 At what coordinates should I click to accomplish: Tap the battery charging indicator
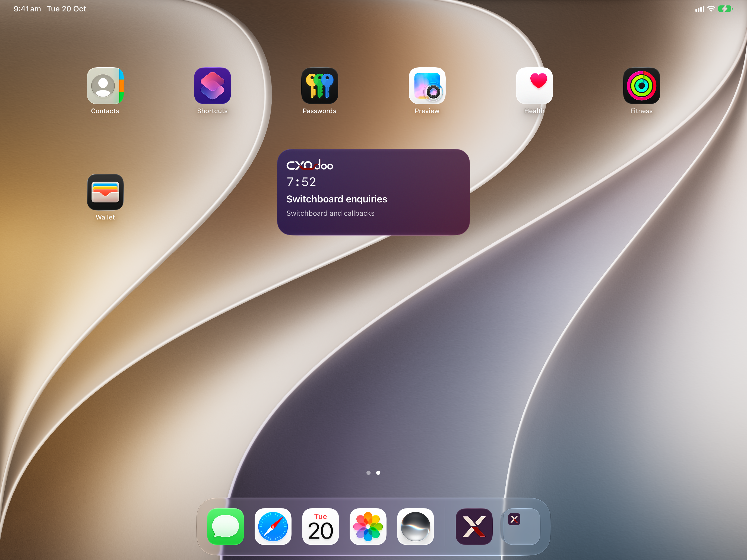pyautogui.click(x=725, y=9)
